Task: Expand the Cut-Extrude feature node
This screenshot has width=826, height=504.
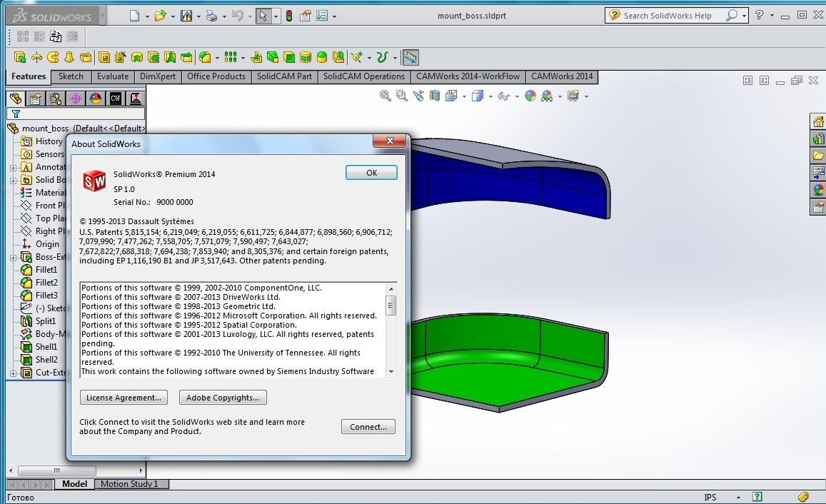Action: point(13,373)
